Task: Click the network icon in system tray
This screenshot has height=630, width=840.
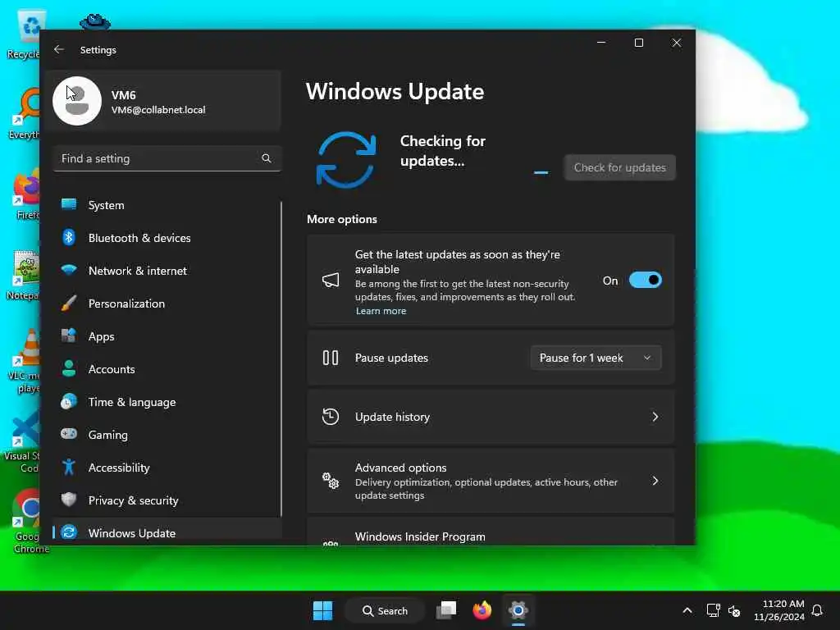Action: pos(713,610)
